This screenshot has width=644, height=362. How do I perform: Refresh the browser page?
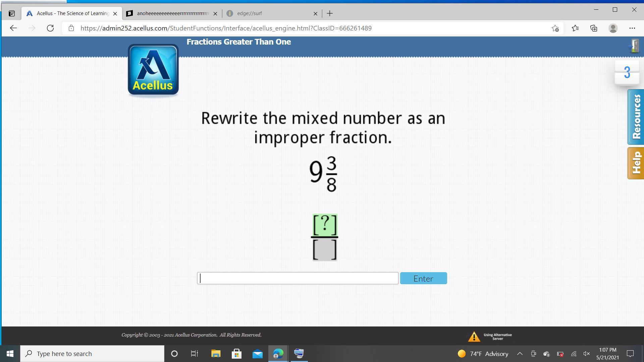tap(50, 28)
